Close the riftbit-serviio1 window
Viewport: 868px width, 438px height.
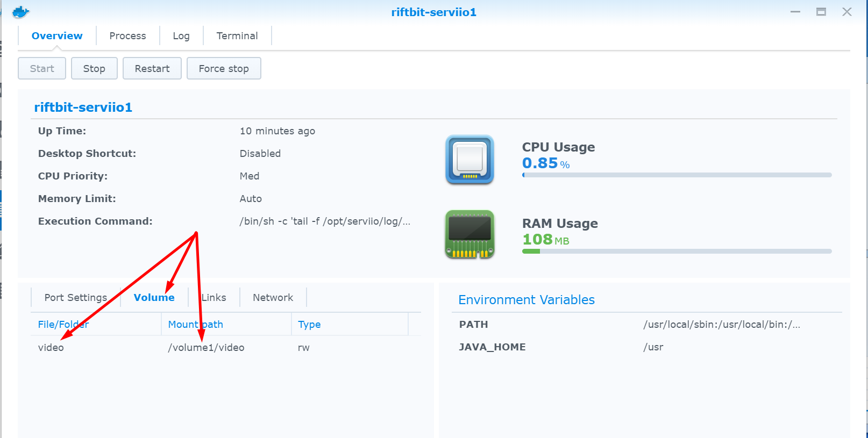tap(846, 12)
